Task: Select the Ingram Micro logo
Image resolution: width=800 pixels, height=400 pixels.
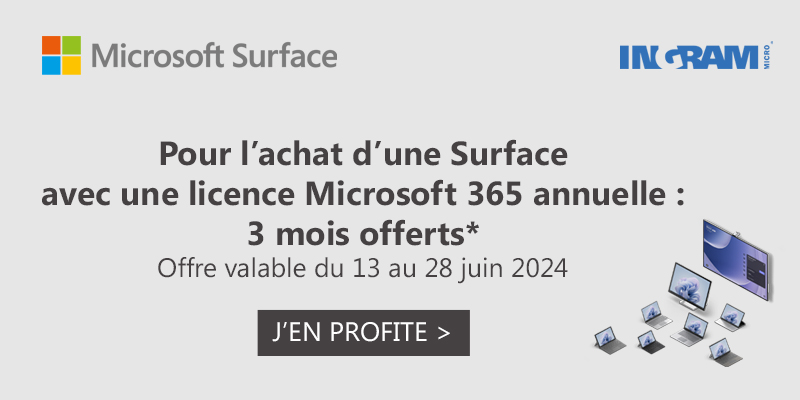Action: tap(696, 56)
